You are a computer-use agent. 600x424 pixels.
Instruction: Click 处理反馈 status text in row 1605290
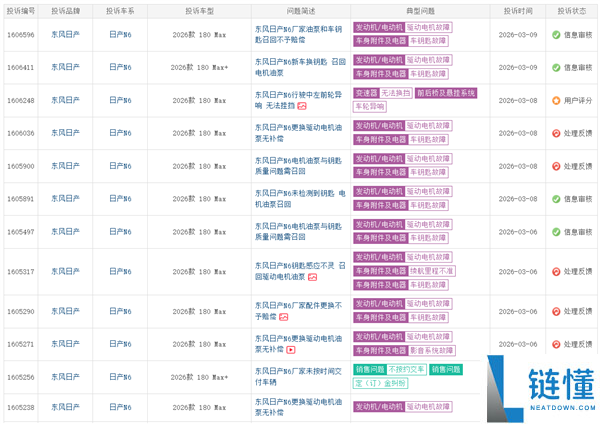pyautogui.click(x=578, y=311)
